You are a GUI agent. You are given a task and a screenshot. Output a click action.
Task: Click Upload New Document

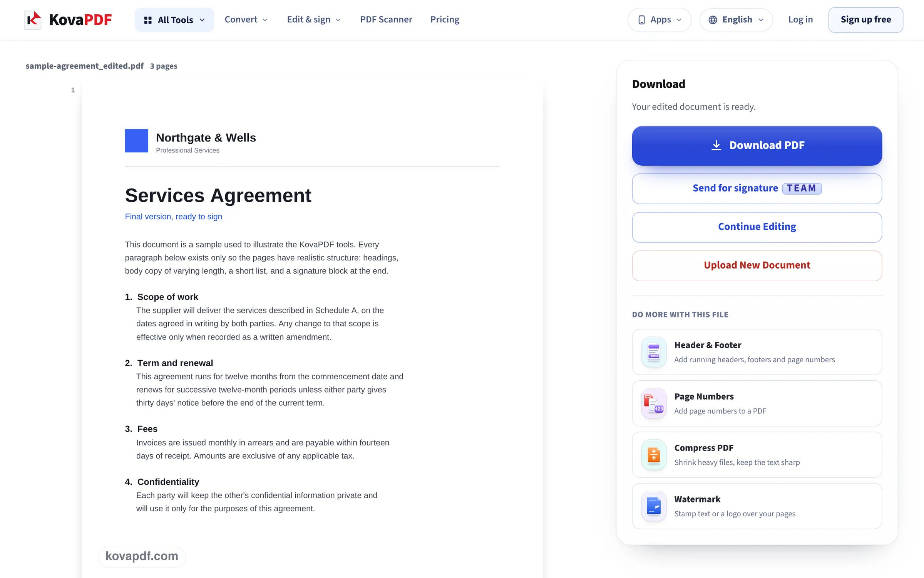tap(757, 265)
